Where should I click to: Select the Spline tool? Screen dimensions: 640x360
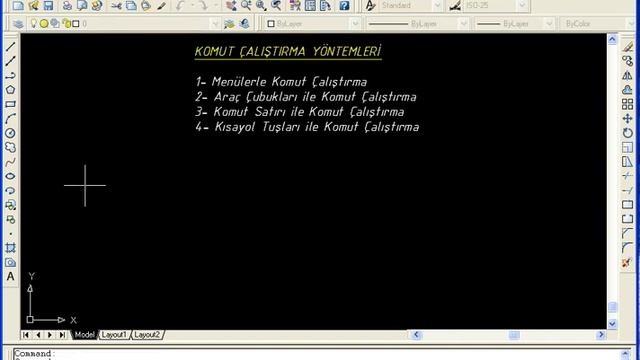coord(11,162)
